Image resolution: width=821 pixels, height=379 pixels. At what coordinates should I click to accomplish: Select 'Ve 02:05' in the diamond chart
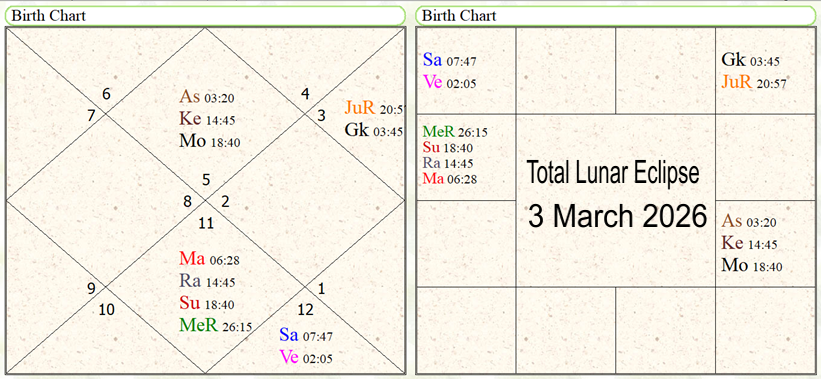click(x=306, y=358)
